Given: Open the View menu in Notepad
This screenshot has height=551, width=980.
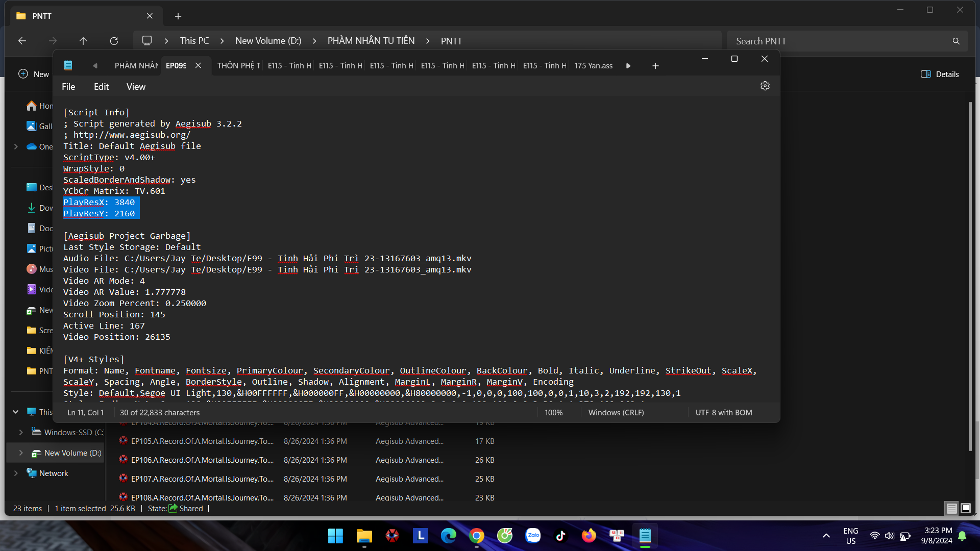Looking at the screenshot, I should click(x=136, y=87).
